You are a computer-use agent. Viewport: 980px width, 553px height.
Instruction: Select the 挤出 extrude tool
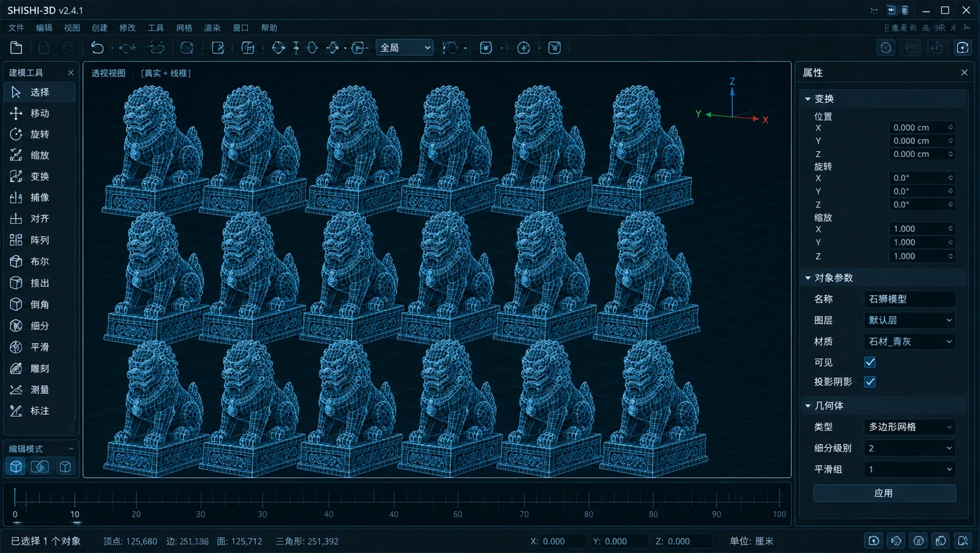click(40, 284)
